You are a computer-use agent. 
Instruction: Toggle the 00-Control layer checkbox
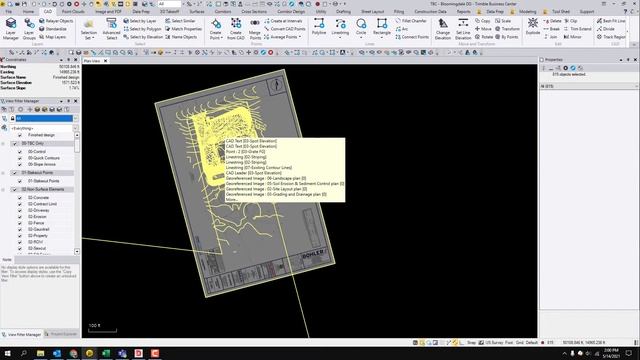[20, 151]
